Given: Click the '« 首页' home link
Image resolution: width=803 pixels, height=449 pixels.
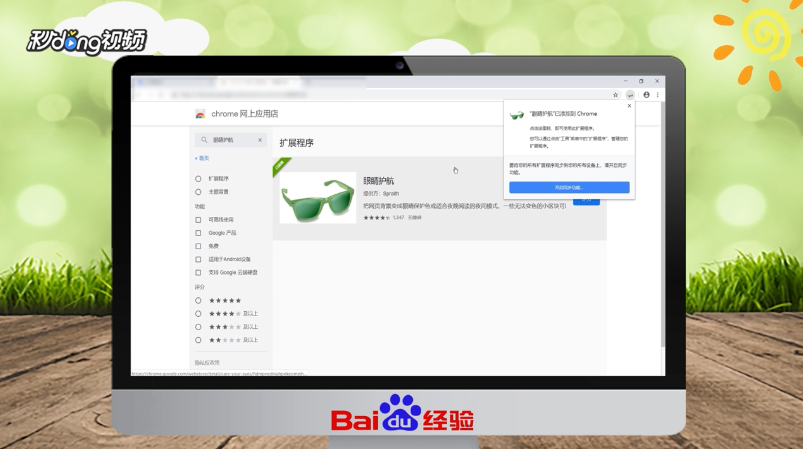Looking at the screenshot, I should [202, 158].
